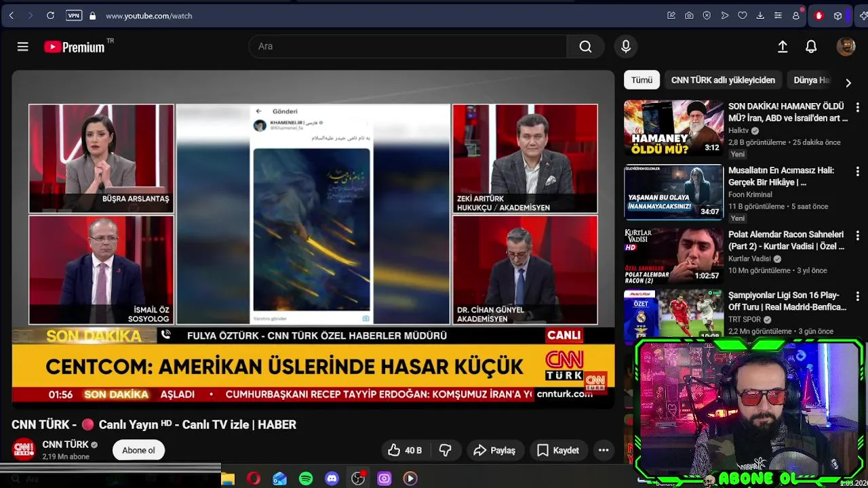This screenshot has height=488, width=868.
Task: Select the Tümü filter chip
Action: (642, 80)
